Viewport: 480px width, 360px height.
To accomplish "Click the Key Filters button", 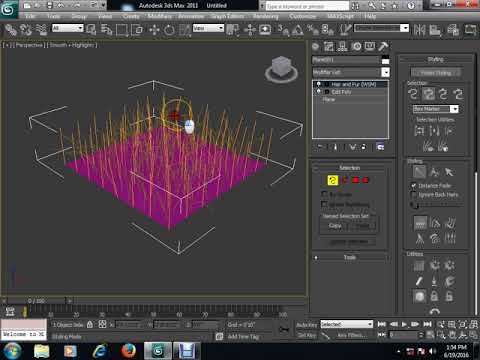I will click(351, 335).
